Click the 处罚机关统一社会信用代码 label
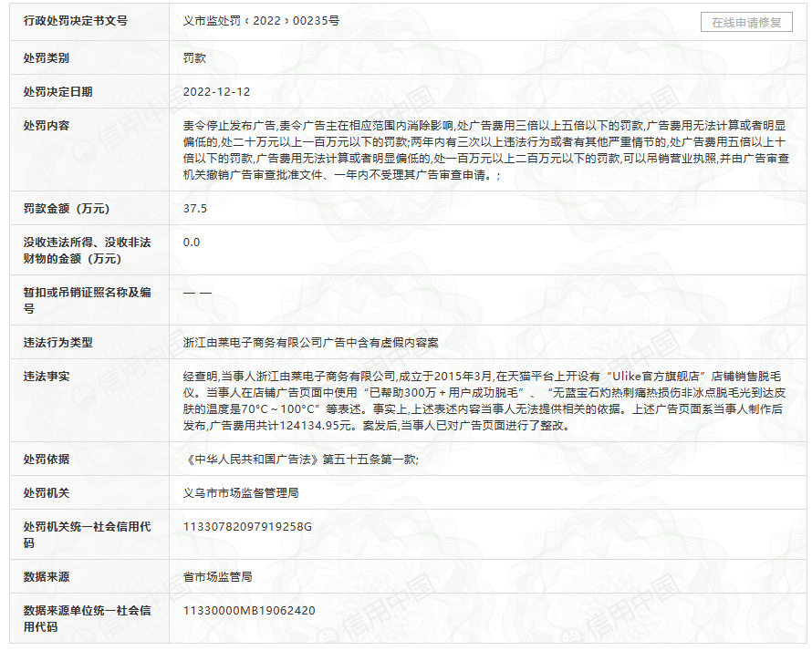 (87, 535)
